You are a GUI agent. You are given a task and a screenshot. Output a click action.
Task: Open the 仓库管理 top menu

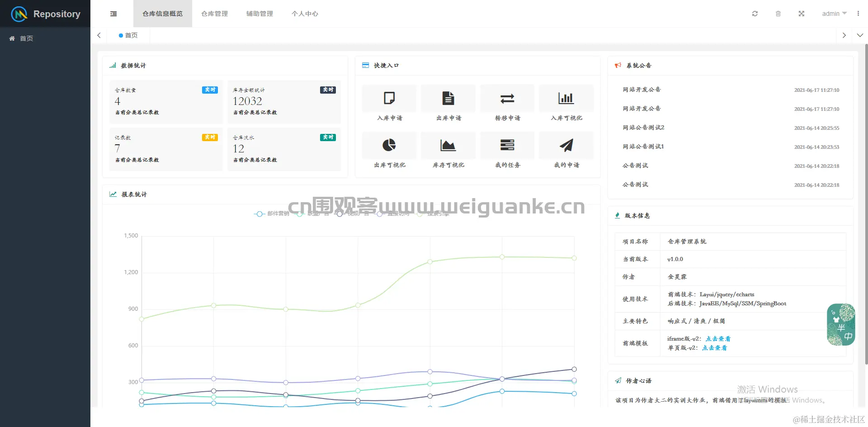215,14
